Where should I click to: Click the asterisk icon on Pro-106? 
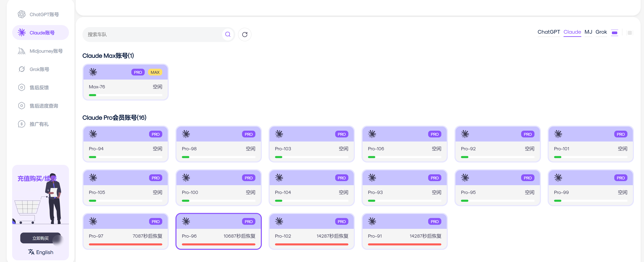[372, 134]
